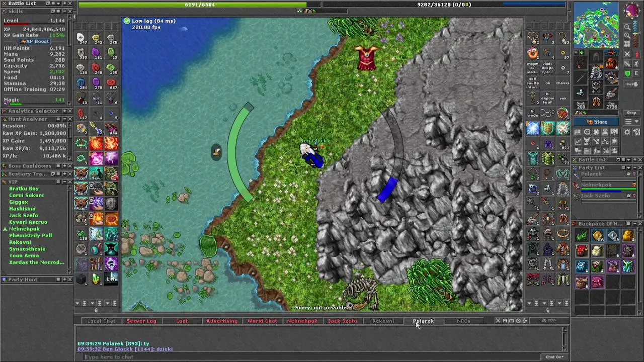The width and height of the screenshot is (644, 362).
Task: Select the amulet equipment slot
Action: [x=580, y=62]
